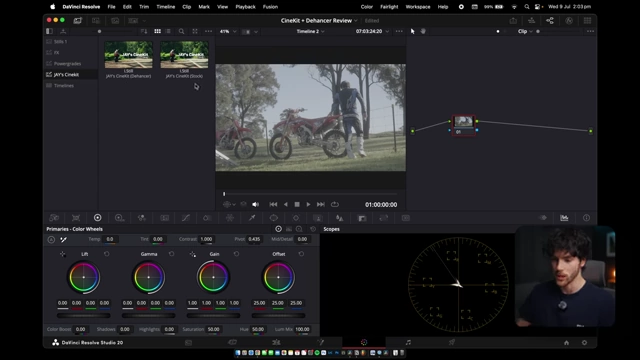Open the Information palette icon
The image size is (640, 360).
tap(586, 218)
